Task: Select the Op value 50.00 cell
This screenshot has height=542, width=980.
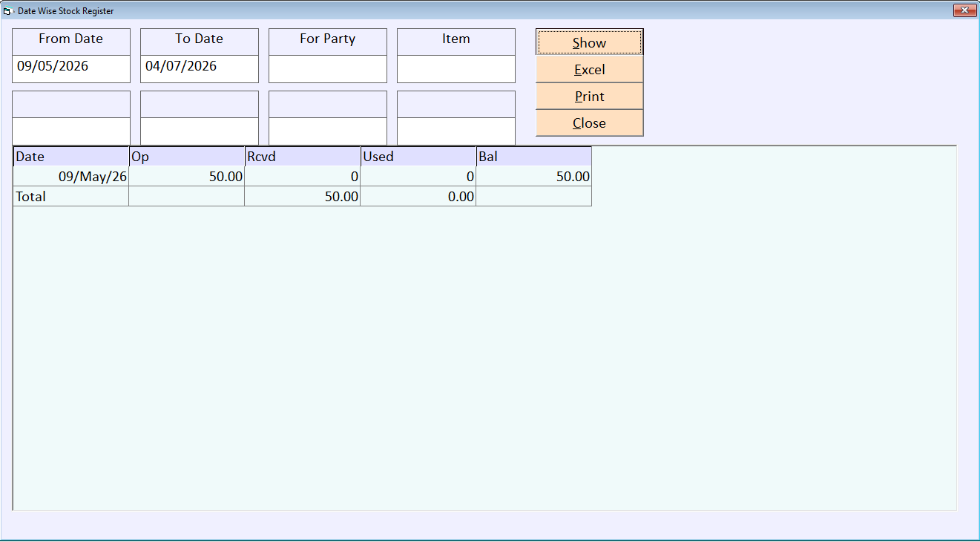Action: (x=187, y=177)
